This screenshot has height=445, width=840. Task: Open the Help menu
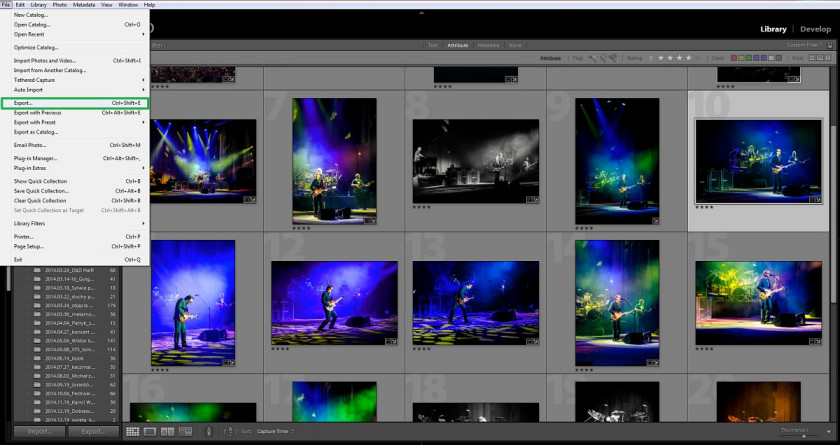pyautogui.click(x=149, y=4)
